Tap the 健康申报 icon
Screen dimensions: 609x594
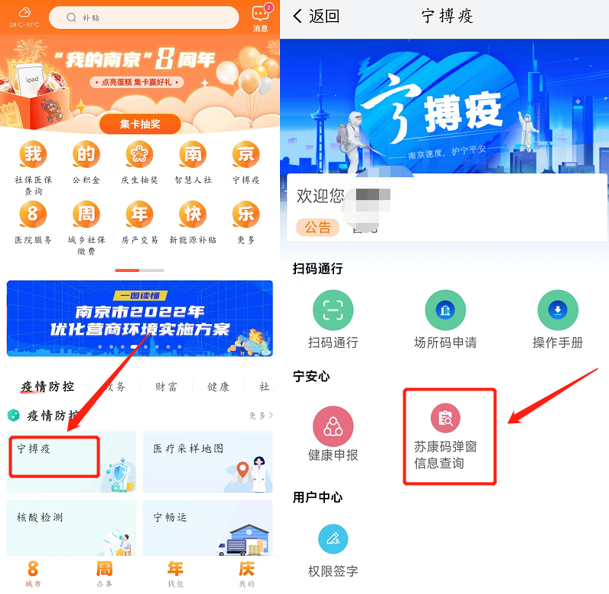click(333, 426)
